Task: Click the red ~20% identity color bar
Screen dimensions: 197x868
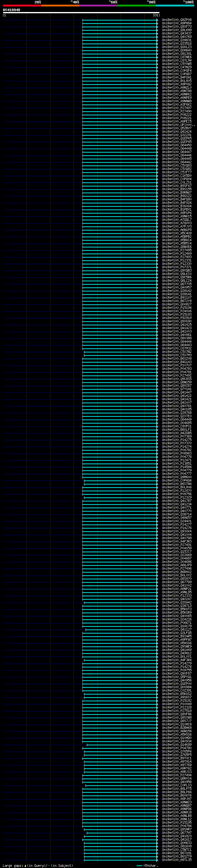Action: coord(22,6)
